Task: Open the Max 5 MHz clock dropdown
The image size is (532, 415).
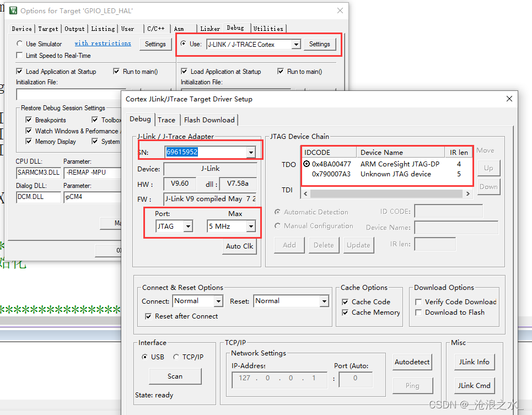Action: click(251, 226)
